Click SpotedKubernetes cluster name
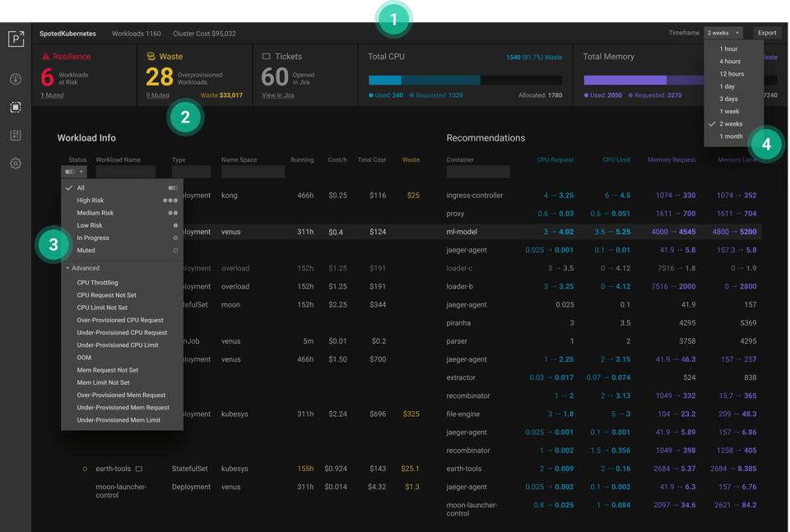The height and width of the screenshot is (532, 790). click(67, 34)
